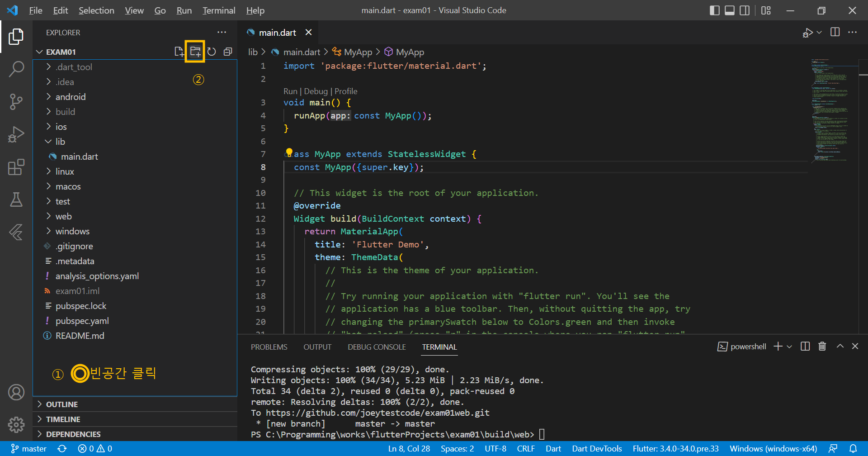Open the Extensions view icon
Screen dimensions: 868x456
16,167
